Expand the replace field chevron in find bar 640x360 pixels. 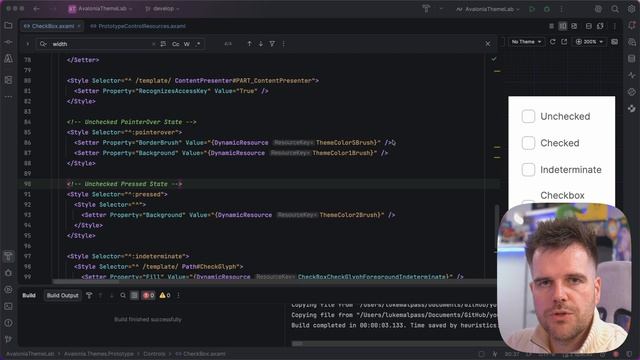pos(27,44)
